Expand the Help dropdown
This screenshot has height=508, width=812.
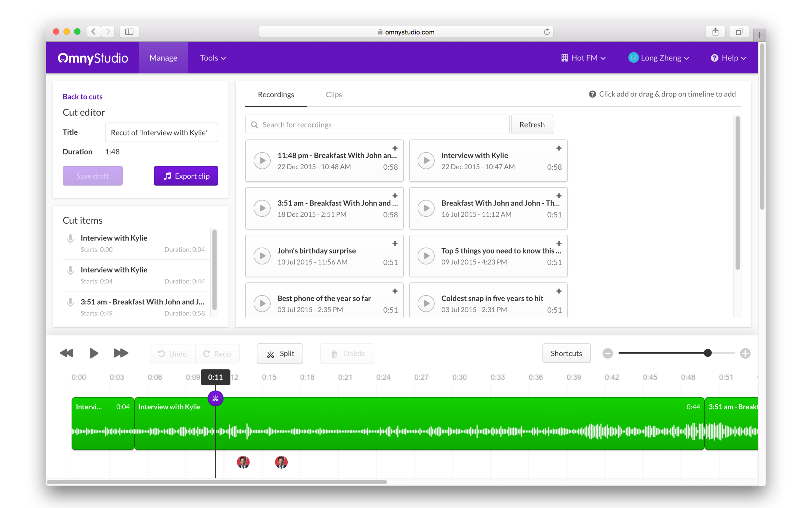pos(729,58)
